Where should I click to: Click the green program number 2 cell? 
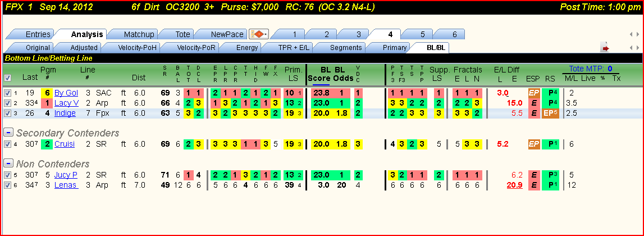point(48,144)
